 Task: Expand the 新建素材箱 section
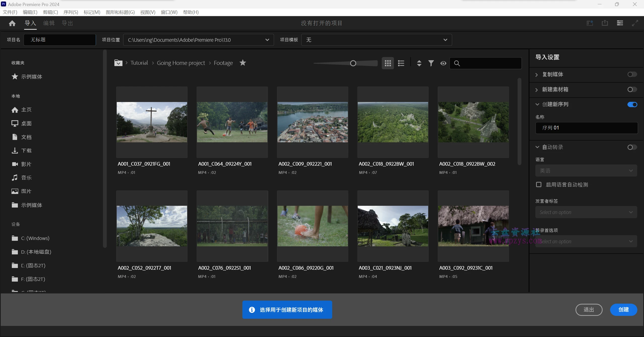(x=537, y=90)
